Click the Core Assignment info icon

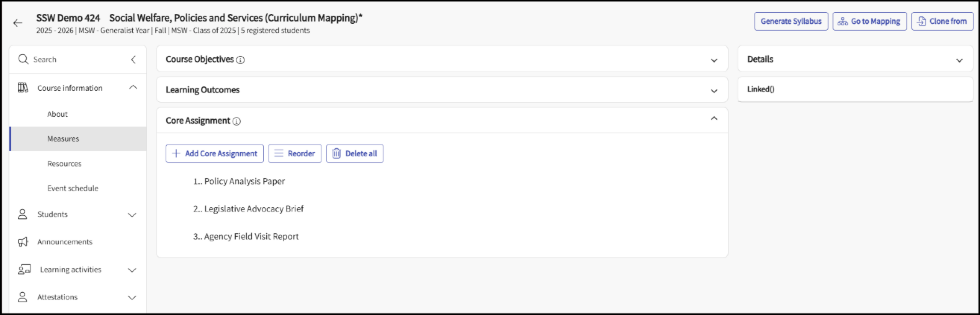[237, 121]
